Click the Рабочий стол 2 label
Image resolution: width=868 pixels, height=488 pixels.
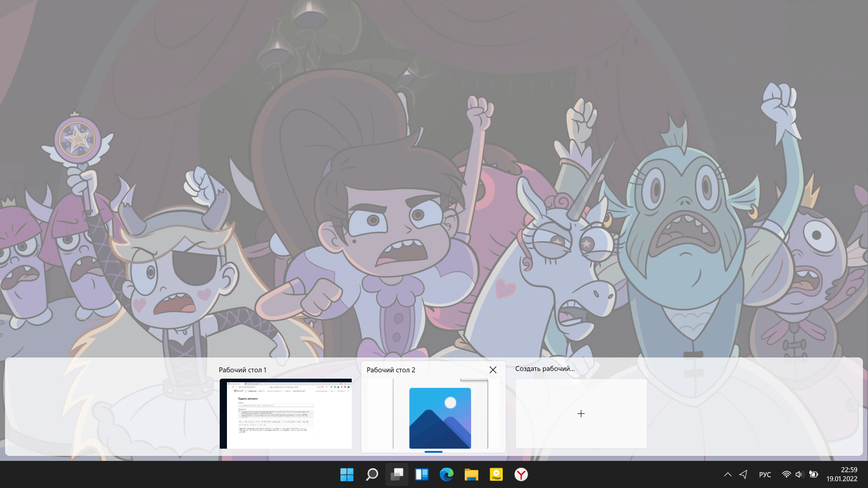(391, 370)
